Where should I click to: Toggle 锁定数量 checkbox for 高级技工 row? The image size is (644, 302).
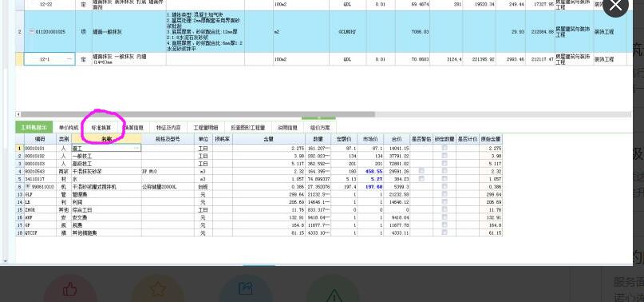click(x=444, y=163)
